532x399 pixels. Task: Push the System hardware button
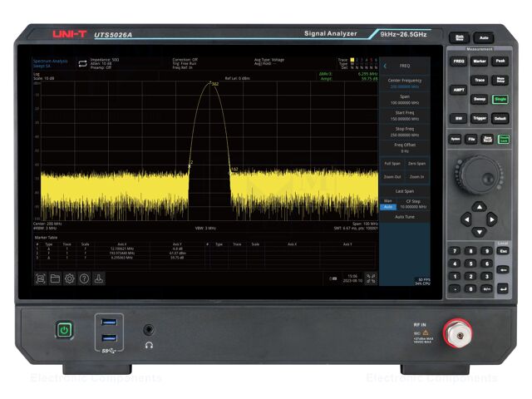(x=455, y=139)
